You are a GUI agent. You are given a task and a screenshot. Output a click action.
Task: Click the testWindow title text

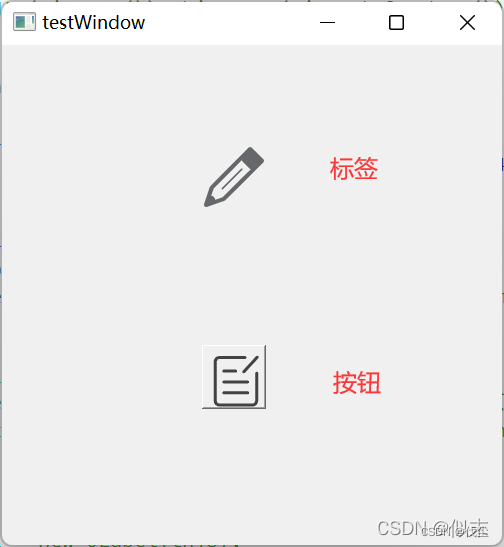tap(93, 23)
